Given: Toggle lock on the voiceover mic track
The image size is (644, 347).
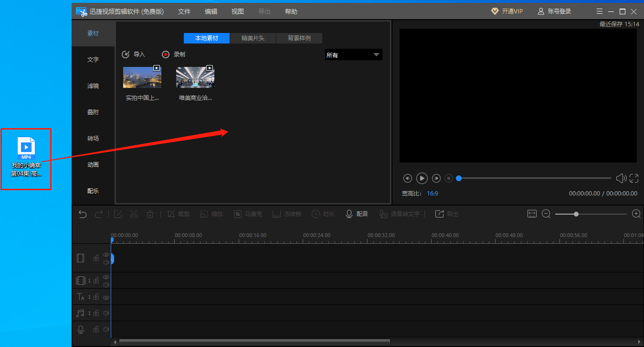Looking at the screenshot, I should pyautogui.click(x=96, y=329).
